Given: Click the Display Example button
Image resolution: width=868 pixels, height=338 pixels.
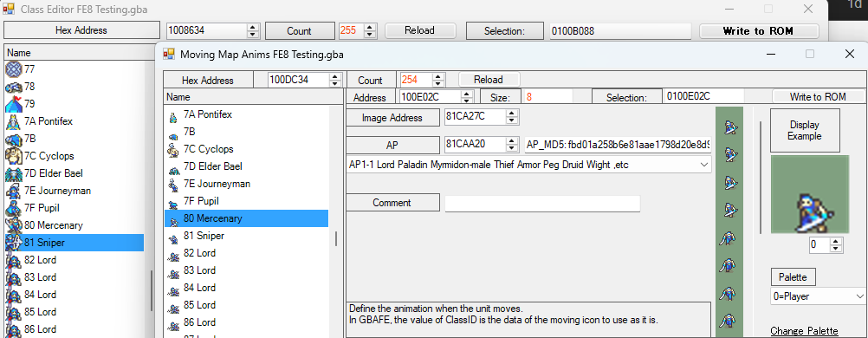Looking at the screenshot, I should coord(805,130).
